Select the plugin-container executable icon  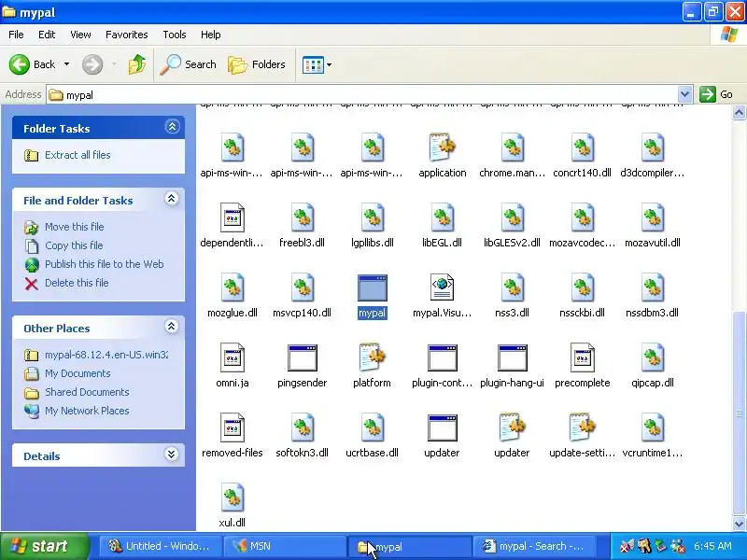[x=442, y=357]
